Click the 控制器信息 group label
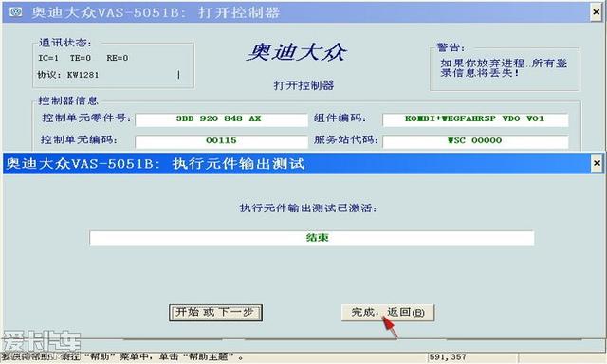607x364 pixels. click(x=68, y=101)
